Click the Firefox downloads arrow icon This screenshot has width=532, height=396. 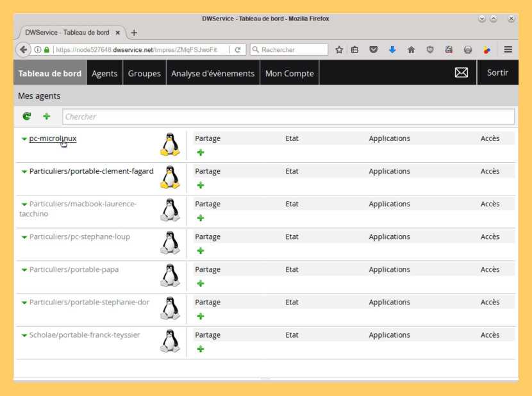pyautogui.click(x=392, y=49)
